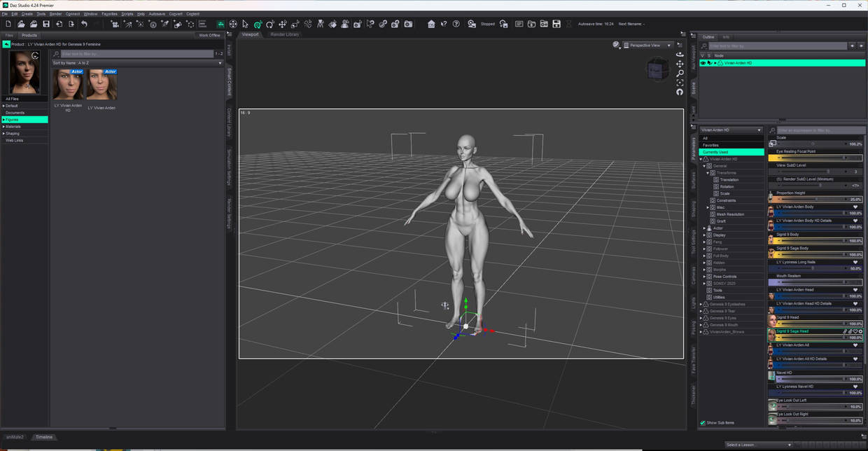
Task: Toggle selectability of Vivian Arden HD node
Action: pos(709,63)
